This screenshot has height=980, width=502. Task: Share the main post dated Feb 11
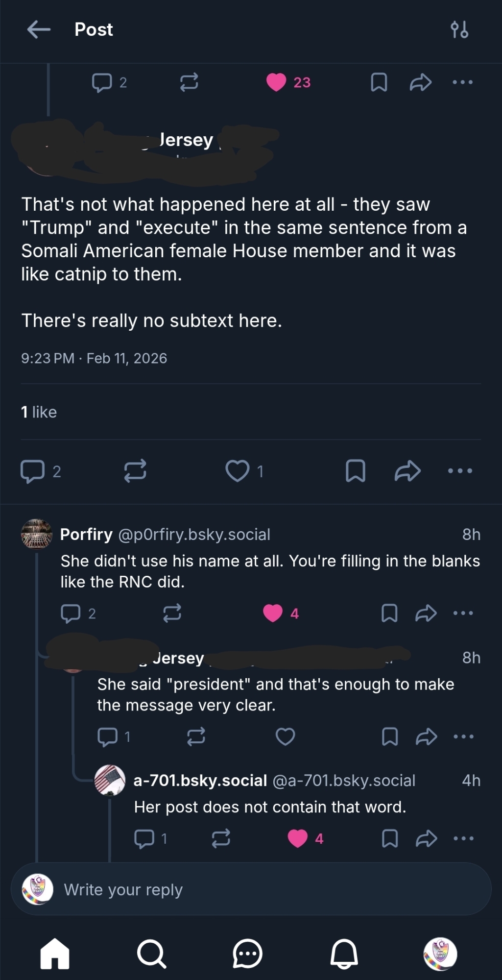tap(407, 471)
